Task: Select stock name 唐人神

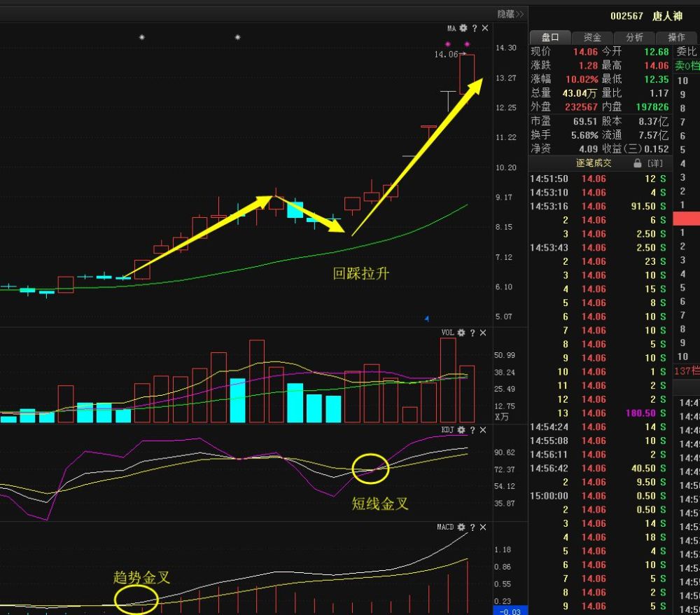Action: pyautogui.click(x=667, y=17)
